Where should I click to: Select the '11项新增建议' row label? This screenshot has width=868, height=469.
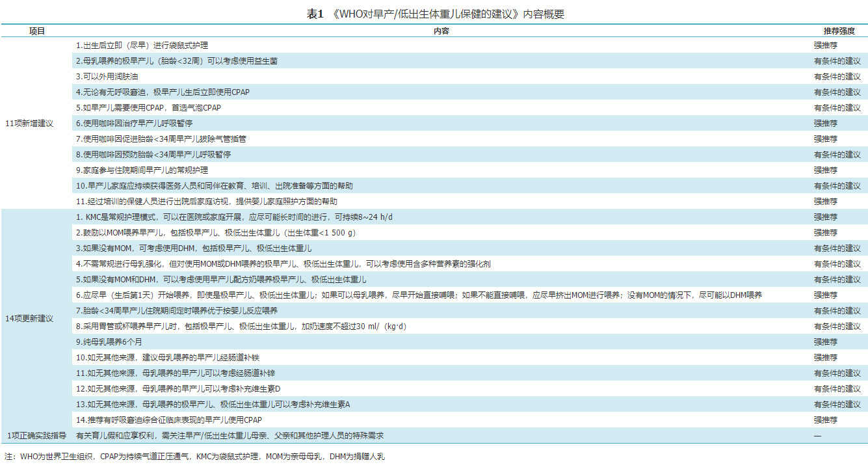[x=29, y=124]
